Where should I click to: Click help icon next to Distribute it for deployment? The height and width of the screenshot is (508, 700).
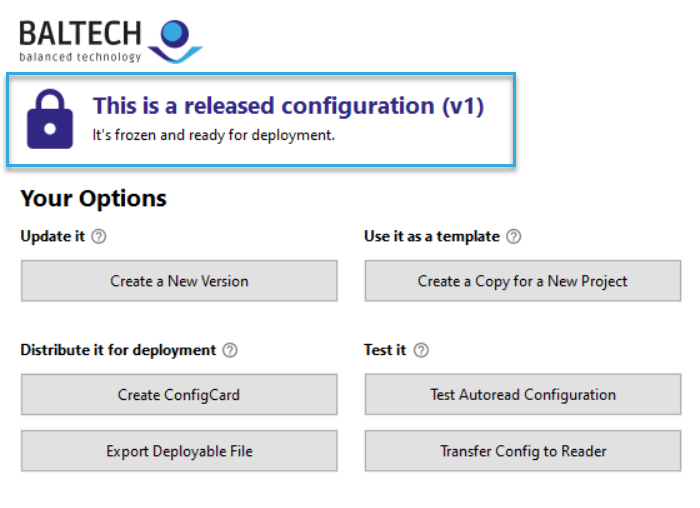[x=230, y=350]
